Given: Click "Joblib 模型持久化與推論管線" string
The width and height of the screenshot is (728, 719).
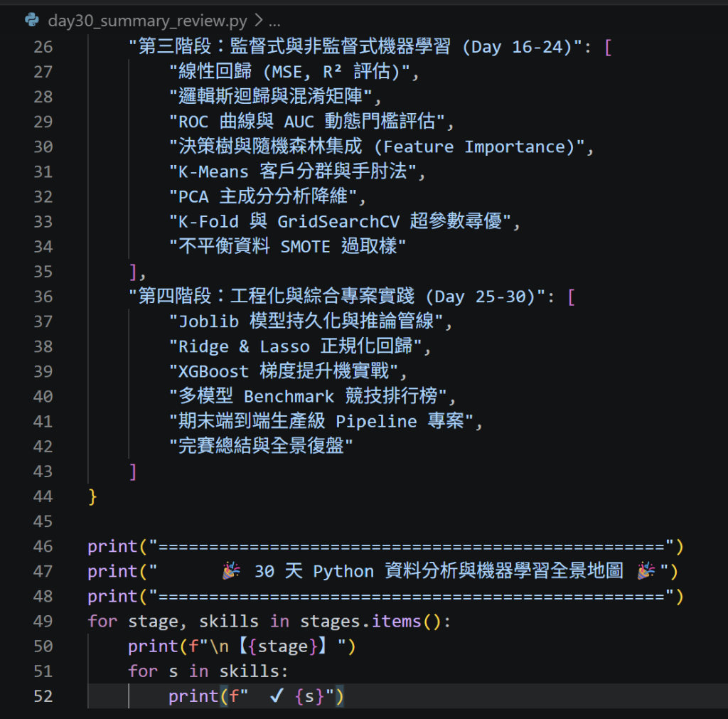Looking at the screenshot, I should 306,321.
